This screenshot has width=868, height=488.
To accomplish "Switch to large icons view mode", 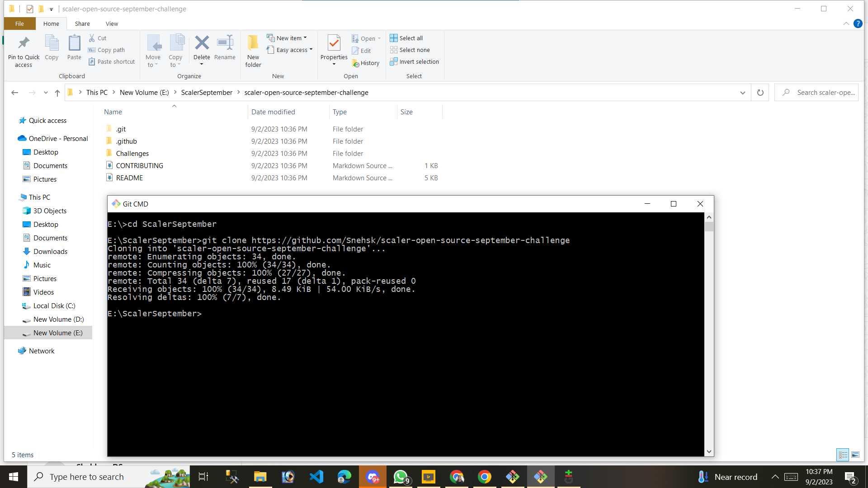I will [x=856, y=455].
